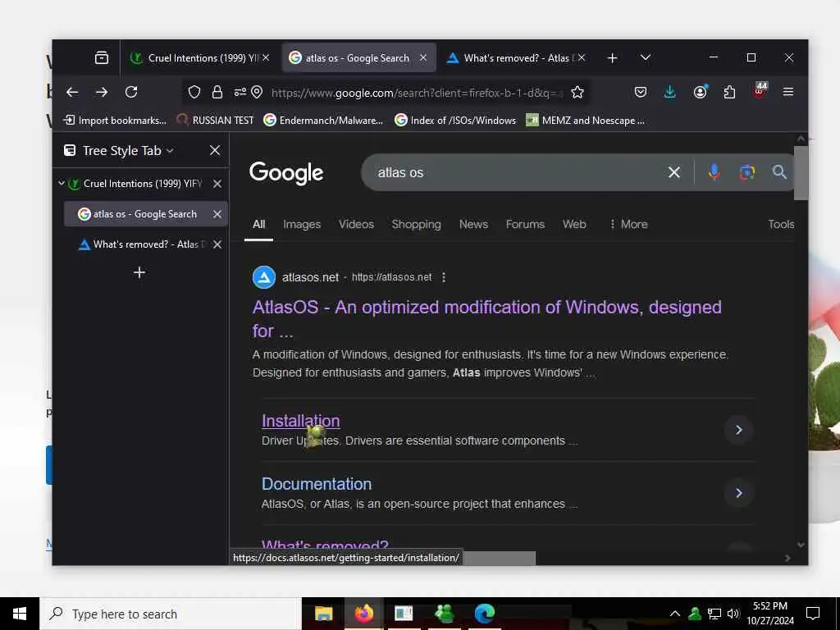Open options dots beside atlasos.net result
Image resolution: width=840 pixels, height=630 pixels.
[444, 277]
